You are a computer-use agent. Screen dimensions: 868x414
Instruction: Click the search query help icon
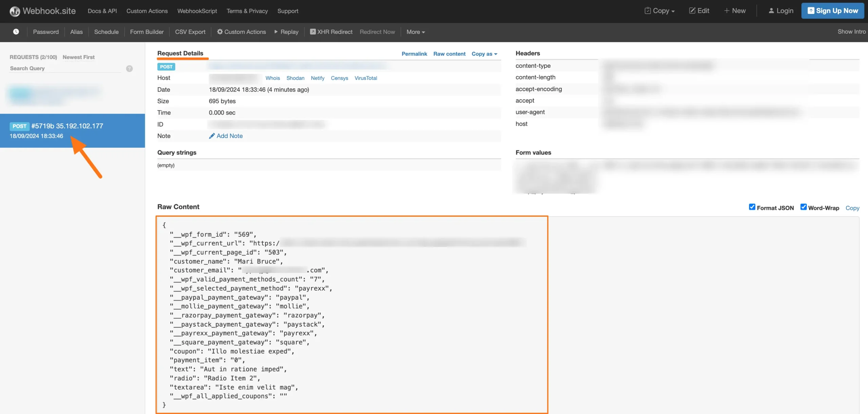tap(129, 68)
